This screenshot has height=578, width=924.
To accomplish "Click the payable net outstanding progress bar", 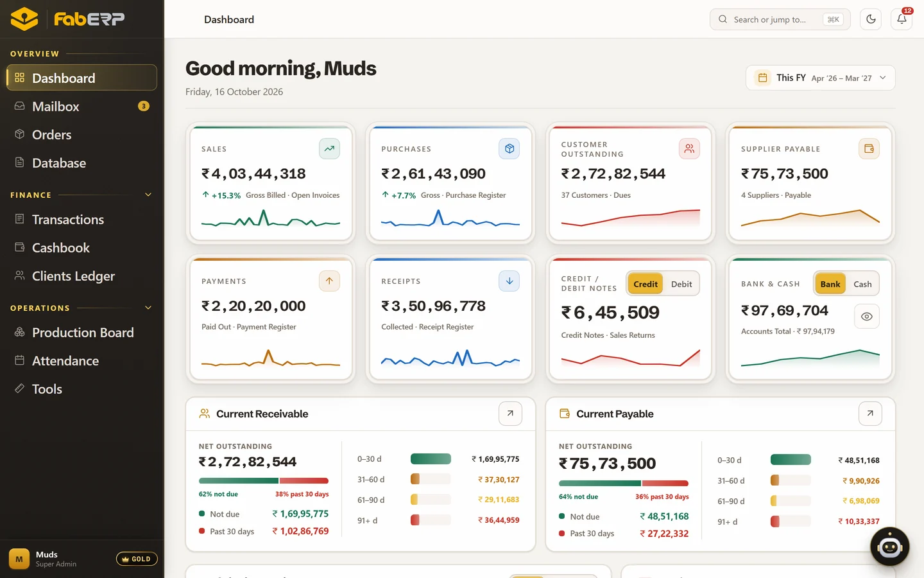I will [624, 483].
